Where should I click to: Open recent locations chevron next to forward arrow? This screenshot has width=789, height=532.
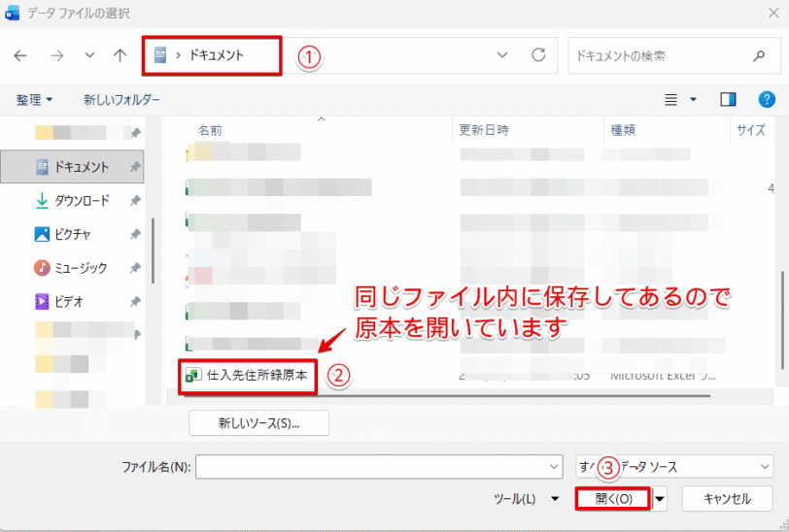click(x=89, y=54)
